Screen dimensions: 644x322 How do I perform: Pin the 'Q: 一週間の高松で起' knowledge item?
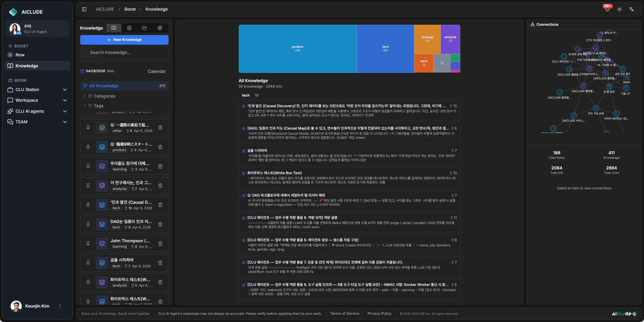[88, 127]
